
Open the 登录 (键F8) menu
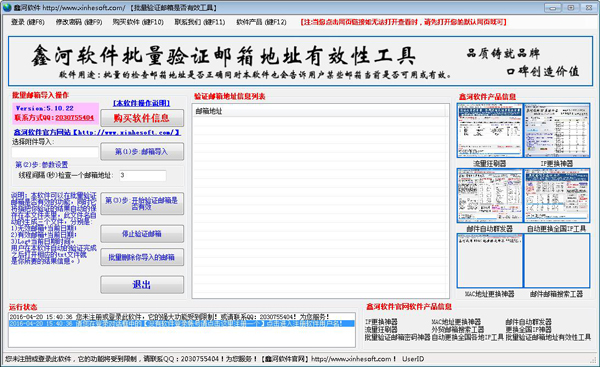(x=28, y=22)
